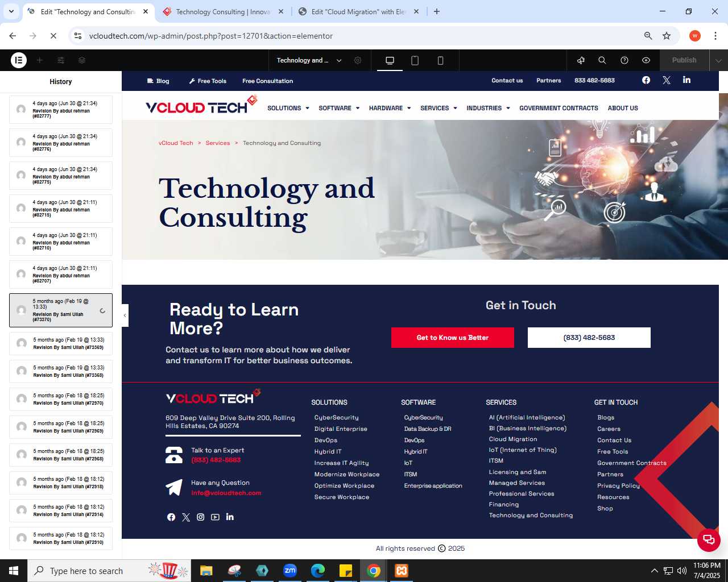Toggle preview changes eye icon
The height and width of the screenshot is (582, 728).
[x=646, y=60]
